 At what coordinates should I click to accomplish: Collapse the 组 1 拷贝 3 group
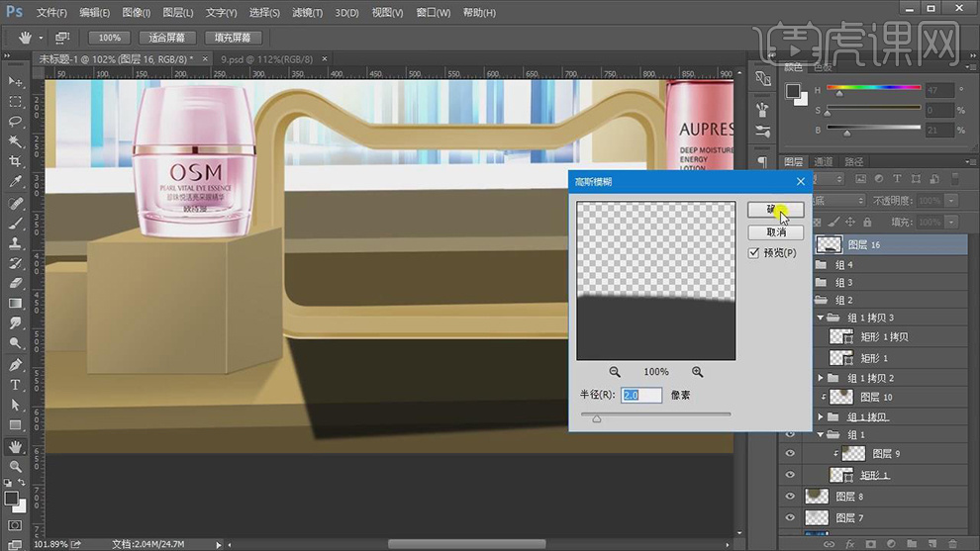pos(821,318)
